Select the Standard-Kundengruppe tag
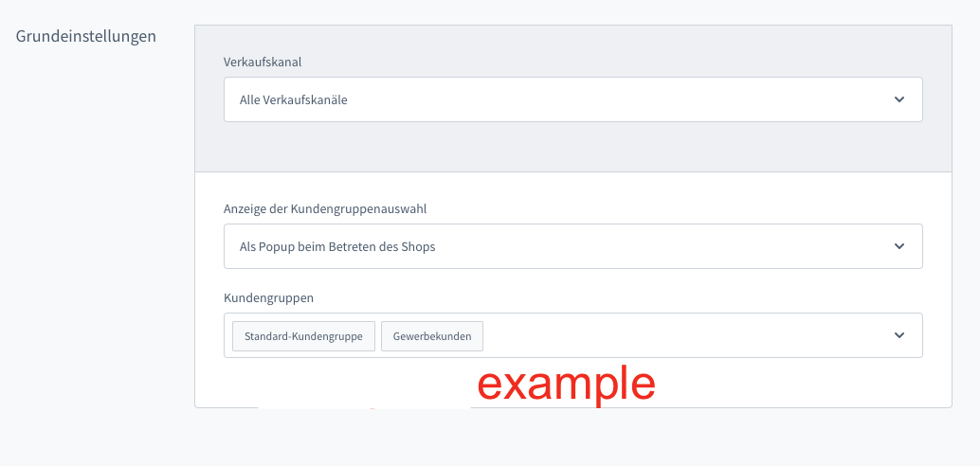The width and height of the screenshot is (980, 466). click(x=303, y=336)
